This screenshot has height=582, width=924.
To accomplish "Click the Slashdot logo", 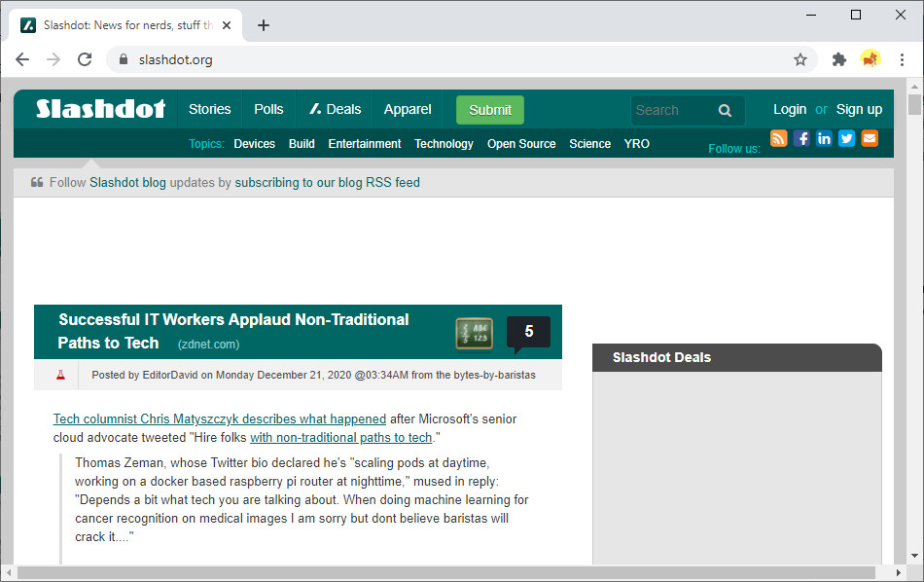I will pos(101,109).
